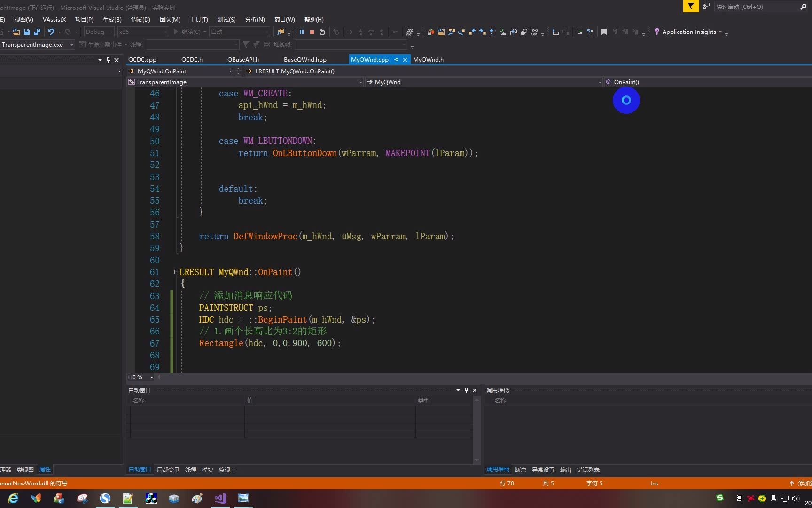812x508 pixels.
Task: Stop debugging with the red square
Action: coord(312,32)
